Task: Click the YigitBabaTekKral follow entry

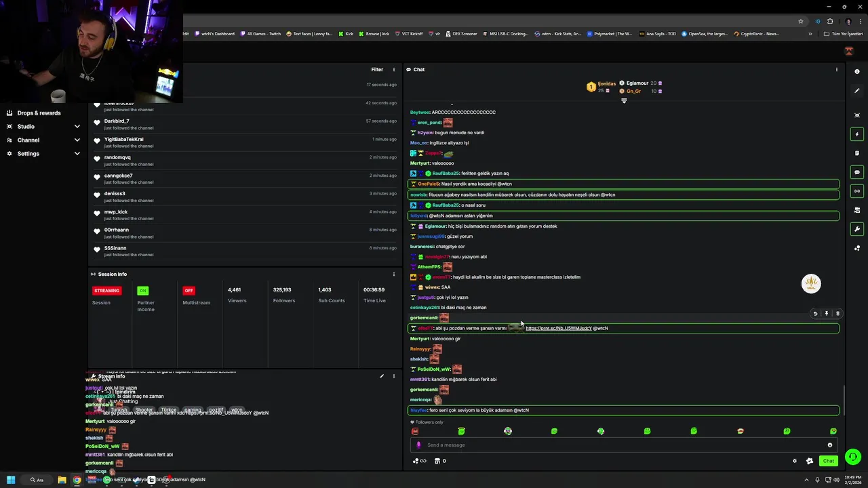Action: coord(244,142)
